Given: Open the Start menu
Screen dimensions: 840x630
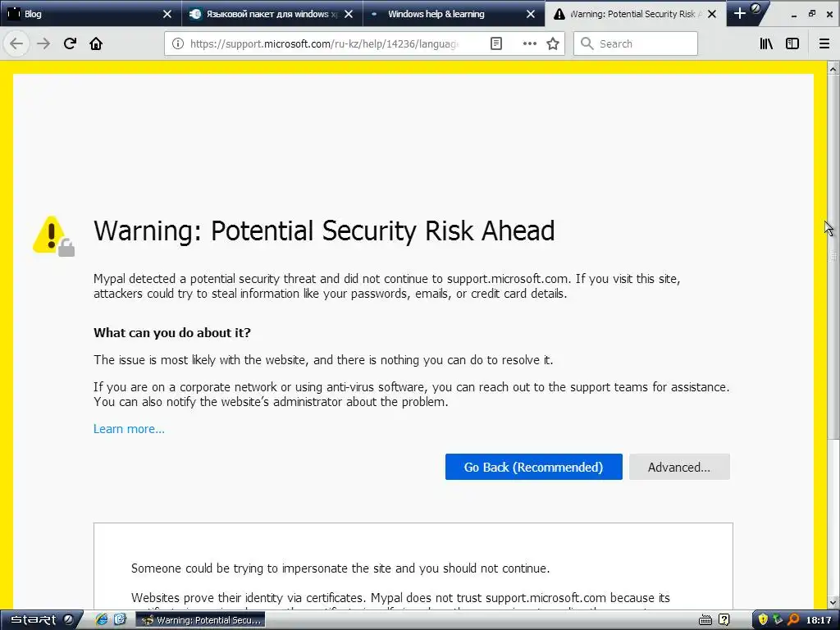Looking at the screenshot, I should [x=40, y=620].
